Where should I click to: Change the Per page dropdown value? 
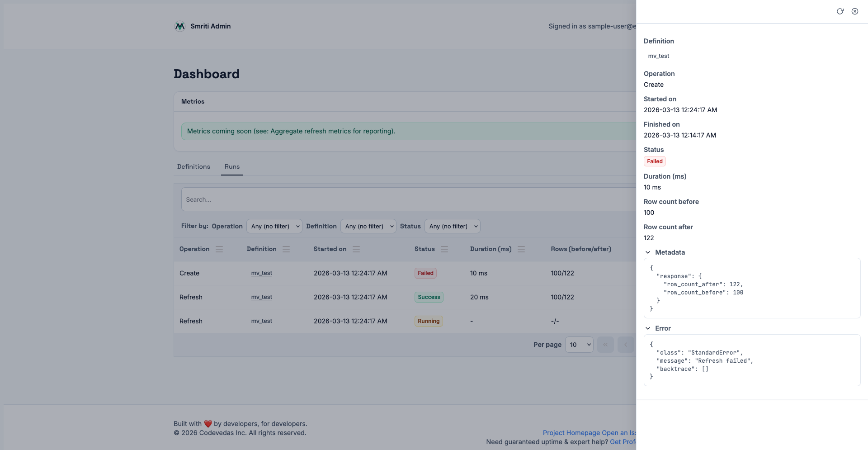(579, 345)
